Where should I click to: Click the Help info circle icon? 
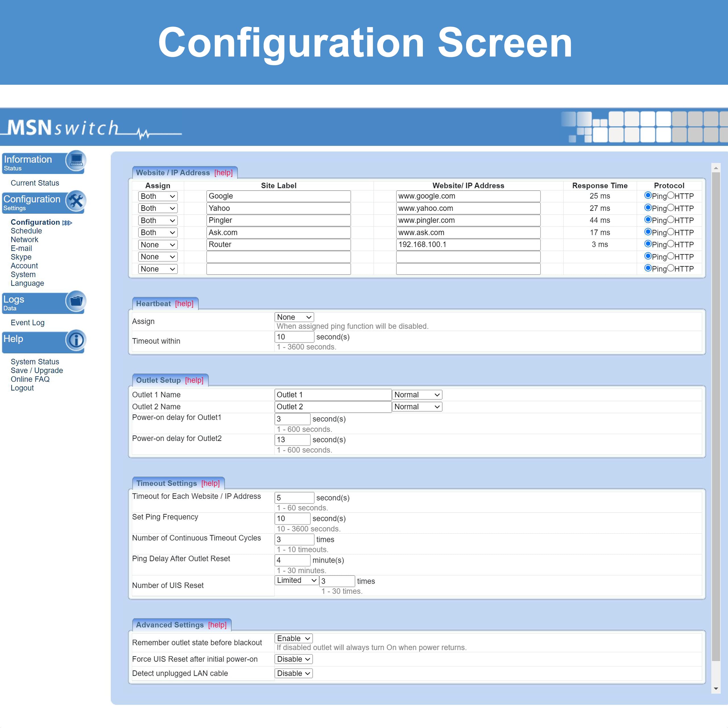coord(76,340)
